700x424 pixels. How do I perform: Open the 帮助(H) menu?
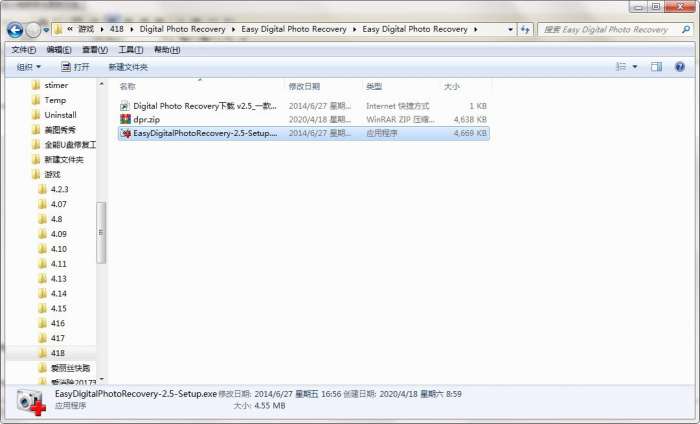(x=167, y=50)
